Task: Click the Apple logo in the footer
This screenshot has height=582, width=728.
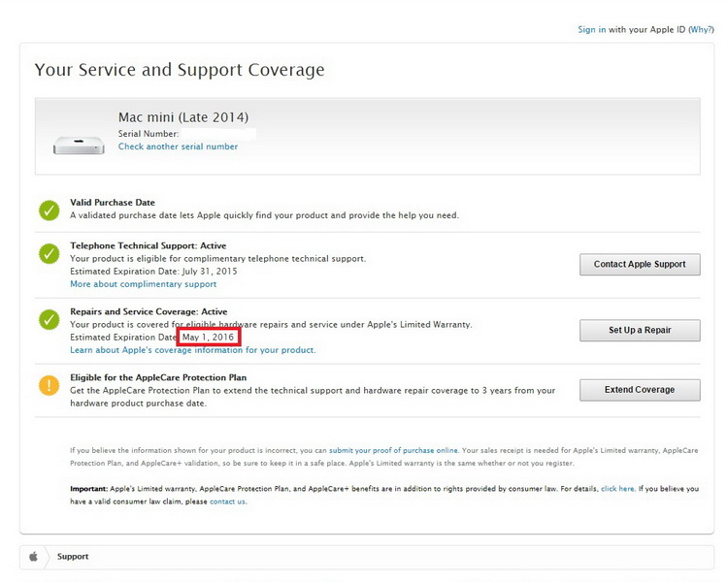Action: (33, 557)
